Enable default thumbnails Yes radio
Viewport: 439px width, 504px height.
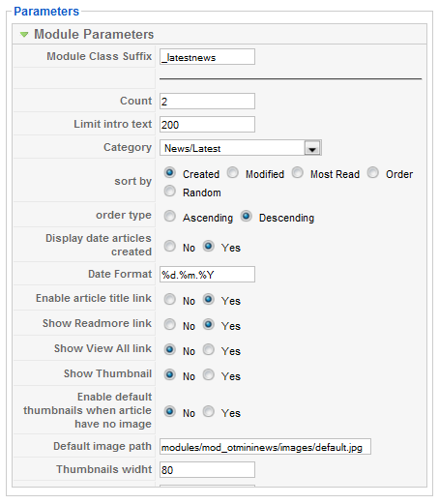tap(209, 411)
